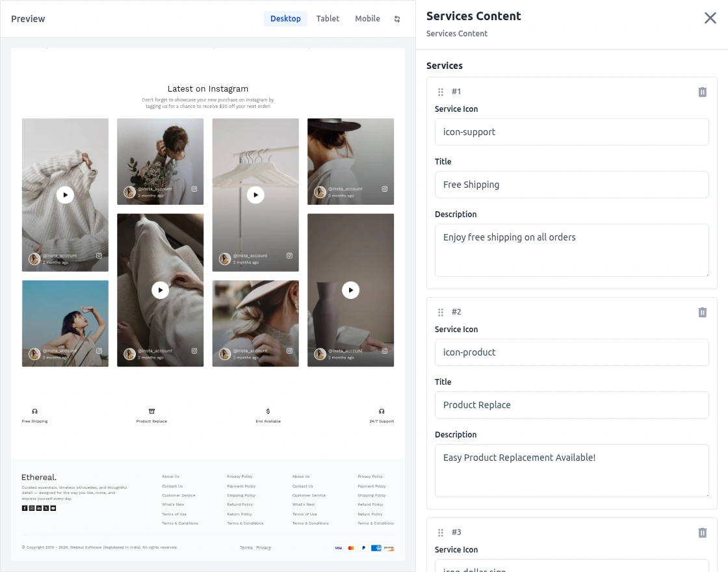728x572 pixels.
Task: Click the dollar icon above Emi Available
Action: [268, 411]
